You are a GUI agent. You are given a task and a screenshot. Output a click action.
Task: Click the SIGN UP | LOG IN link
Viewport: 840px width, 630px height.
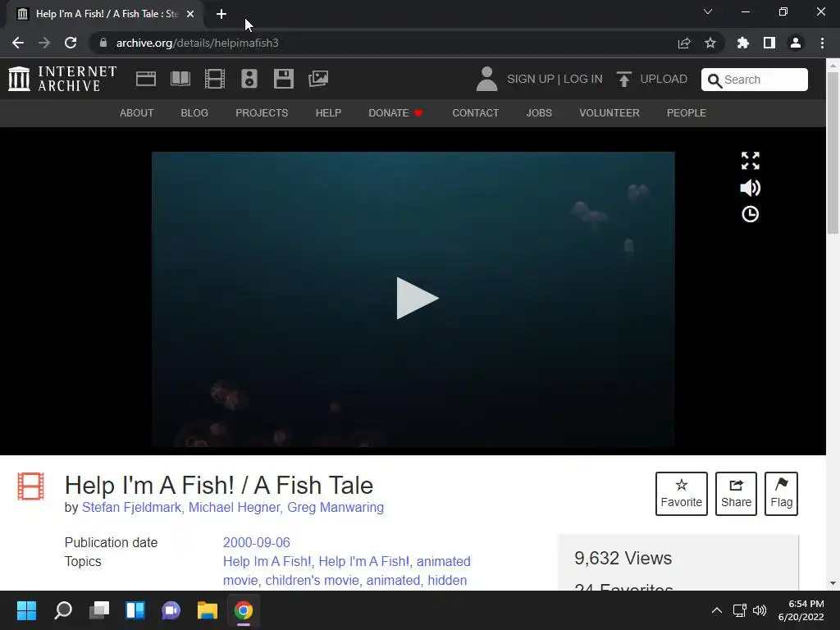point(555,80)
